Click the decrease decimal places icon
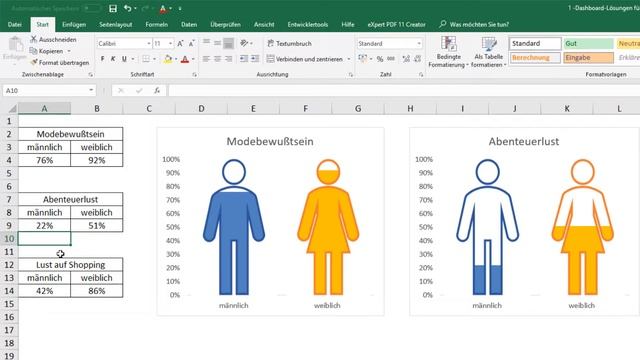 (418, 59)
